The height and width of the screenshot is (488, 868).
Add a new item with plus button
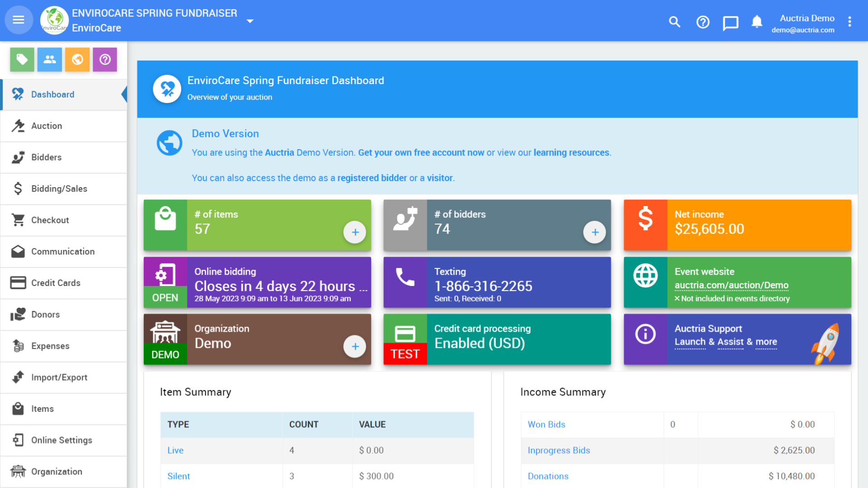355,232
